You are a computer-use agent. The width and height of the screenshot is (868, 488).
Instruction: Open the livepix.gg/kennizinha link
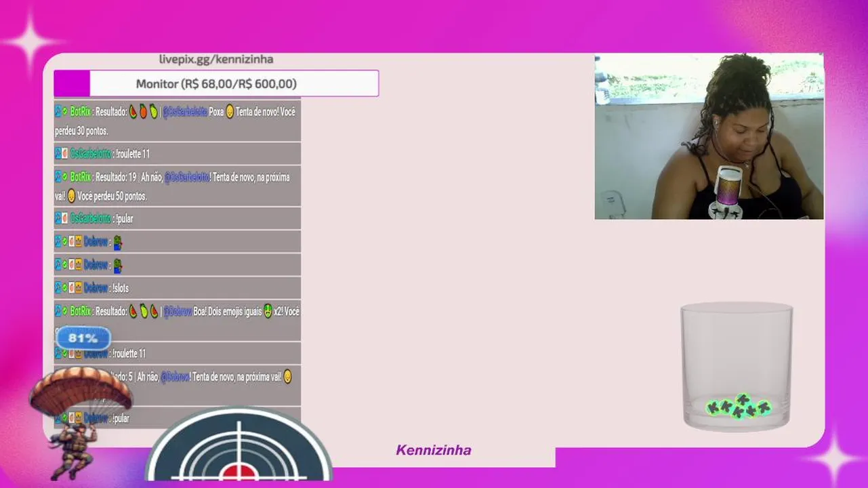pos(216,60)
